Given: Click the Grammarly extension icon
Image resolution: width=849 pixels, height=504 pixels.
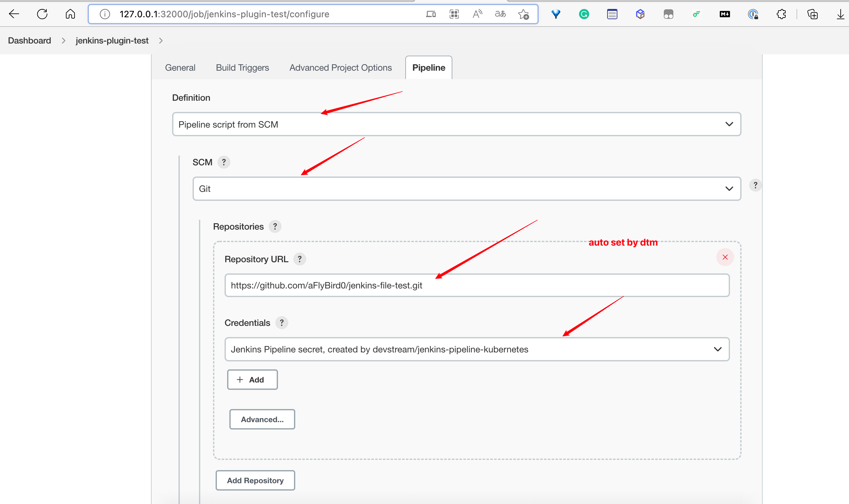Looking at the screenshot, I should (584, 14).
